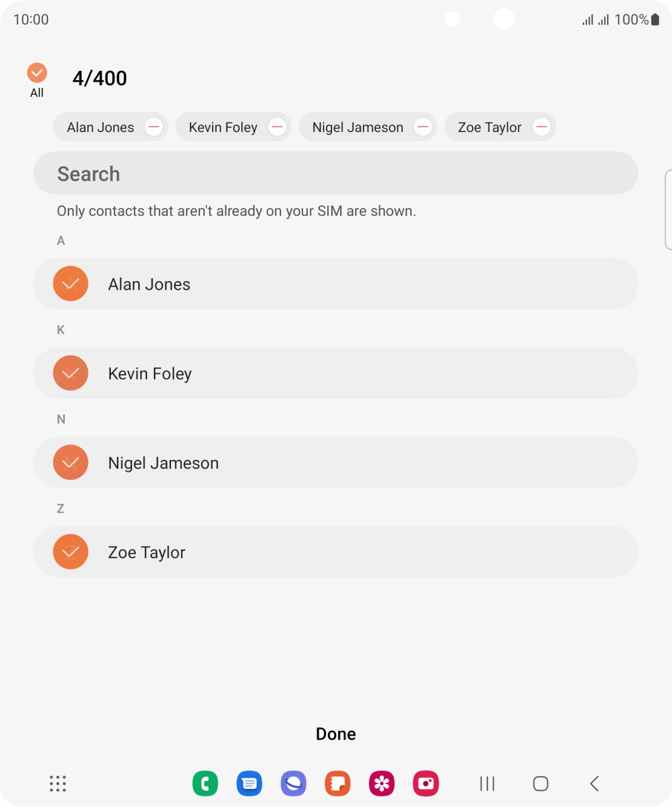672x807 pixels.
Task: Tap the recent apps navigation button
Action: click(x=487, y=783)
